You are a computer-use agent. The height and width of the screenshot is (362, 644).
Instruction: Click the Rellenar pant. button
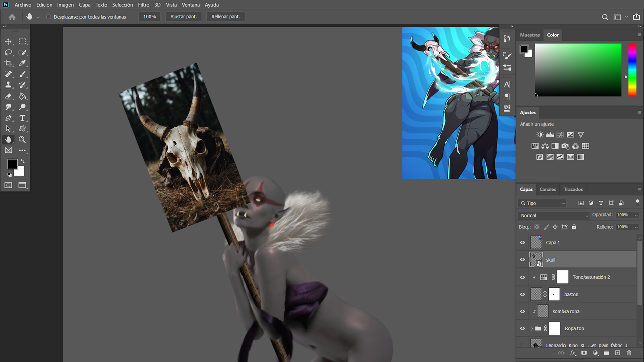[226, 17]
